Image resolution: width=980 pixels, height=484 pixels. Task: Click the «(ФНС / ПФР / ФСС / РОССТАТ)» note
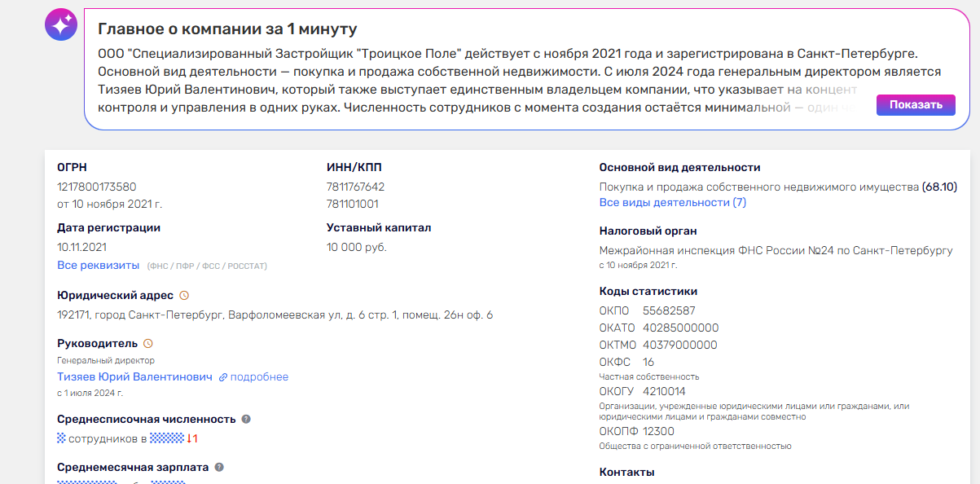tap(207, 266)
